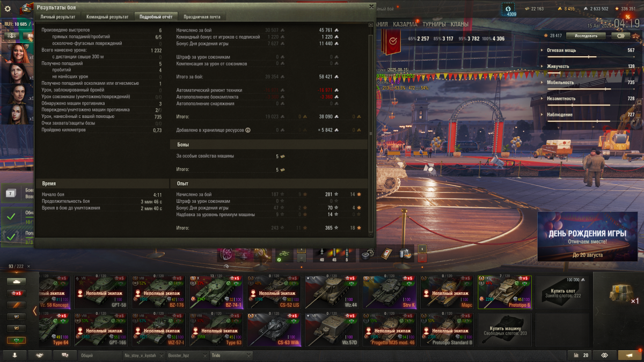Select the CS-63 Wilk tank thumbnail
644x362 pixels.
(274, 330)
